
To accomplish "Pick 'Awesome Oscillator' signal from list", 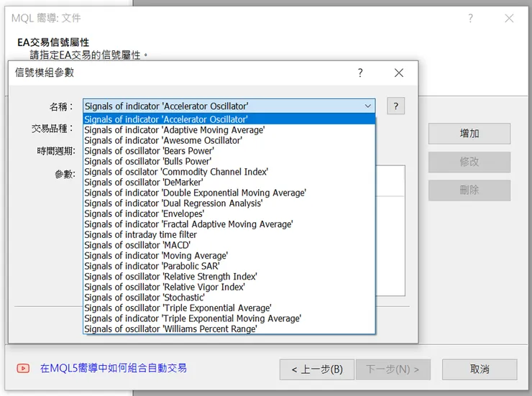I will [229, 140].
